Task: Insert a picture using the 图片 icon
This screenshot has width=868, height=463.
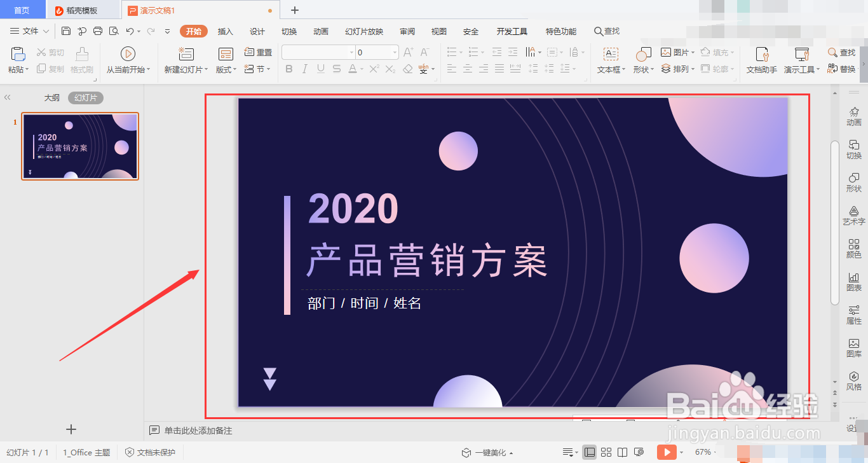Action: [675, 52]
